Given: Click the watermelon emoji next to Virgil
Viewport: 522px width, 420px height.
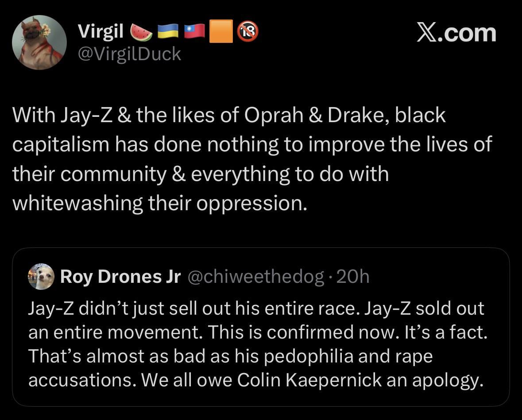Looking at the screenshot, I should coord(141,32).
